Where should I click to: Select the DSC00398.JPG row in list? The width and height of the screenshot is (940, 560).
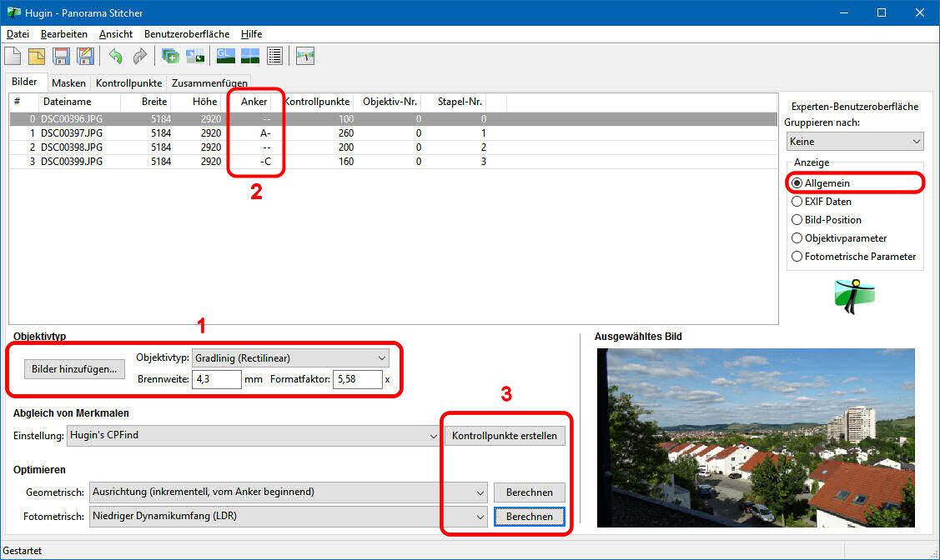point(71,147)
